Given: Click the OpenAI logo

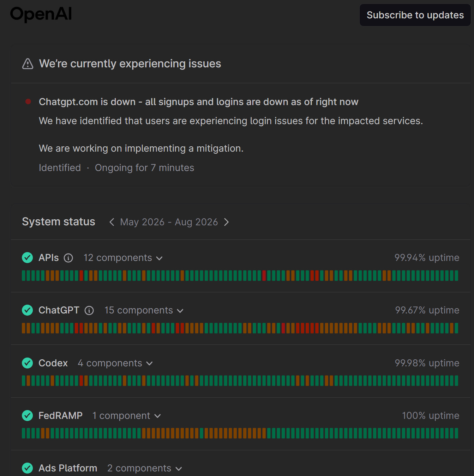Looking at the screenshot, I should [x=41, y=14].
